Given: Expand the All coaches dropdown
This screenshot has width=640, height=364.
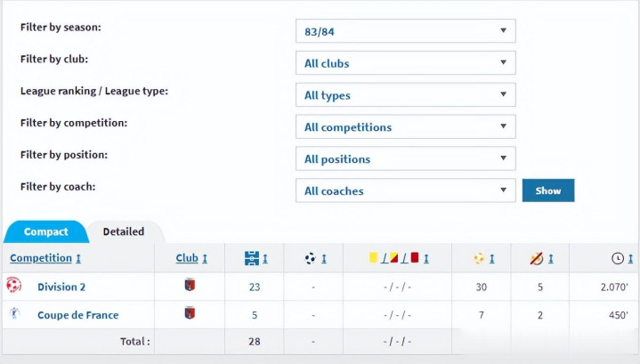Looking at the screenshot, I should tap(405, 190).
